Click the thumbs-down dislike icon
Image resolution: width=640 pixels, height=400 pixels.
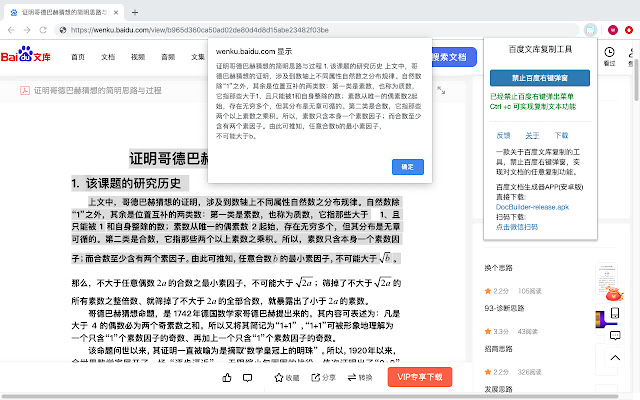pyautogui.click(x=247, y=377)
